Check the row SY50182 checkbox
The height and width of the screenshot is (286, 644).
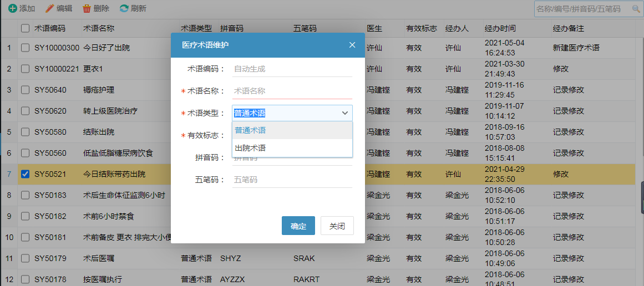(x=26, y=216)
